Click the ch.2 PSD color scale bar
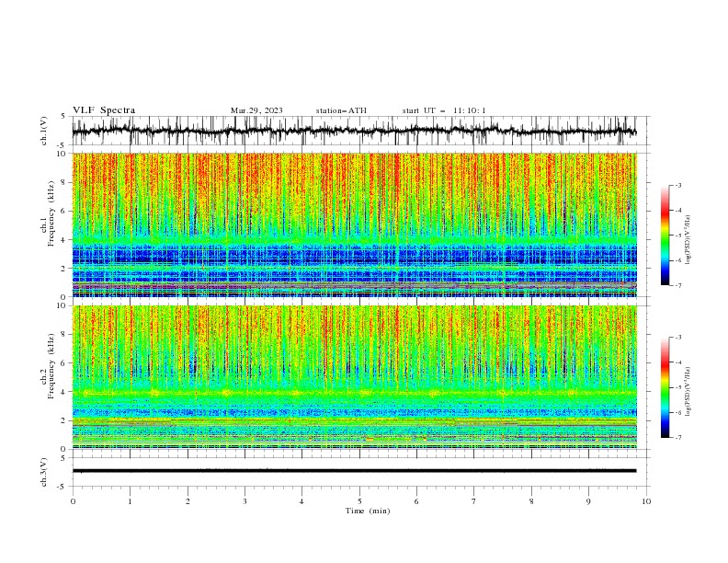Viewport: 728px width, 563px height. point(665,387)
